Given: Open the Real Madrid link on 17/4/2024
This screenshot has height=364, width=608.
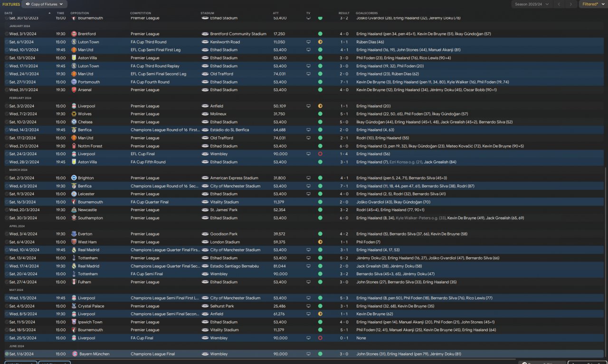Looking at the screenshot, I should [89, 266].
